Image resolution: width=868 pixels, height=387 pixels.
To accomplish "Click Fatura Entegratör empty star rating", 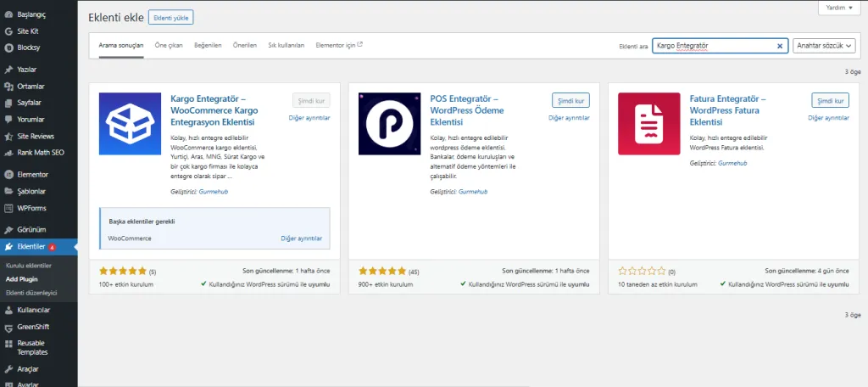I will click(643, 271).
